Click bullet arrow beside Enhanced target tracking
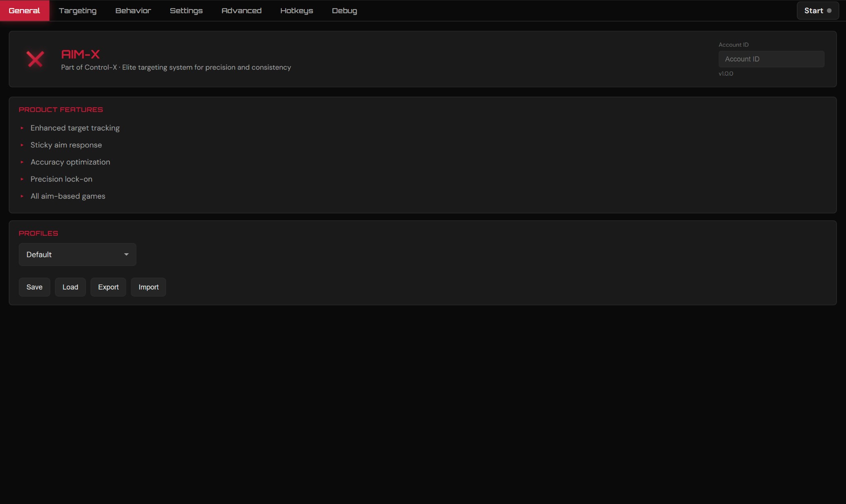This screenshot has height=504, width=846. [x=22, y=128]
